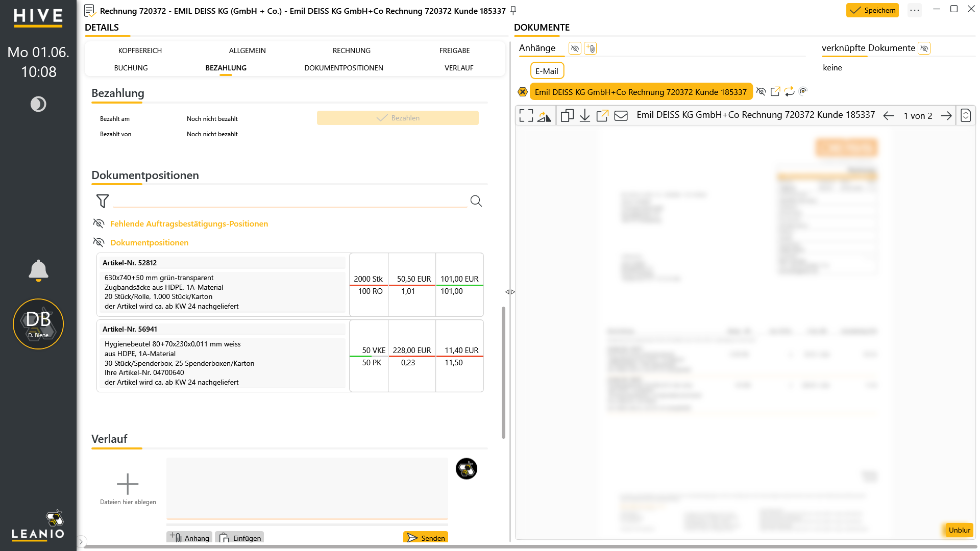The width and height of the screenshot is (980, 551).
Task: Toggle dark mode moon icon
Action: [x=38, y=104]
